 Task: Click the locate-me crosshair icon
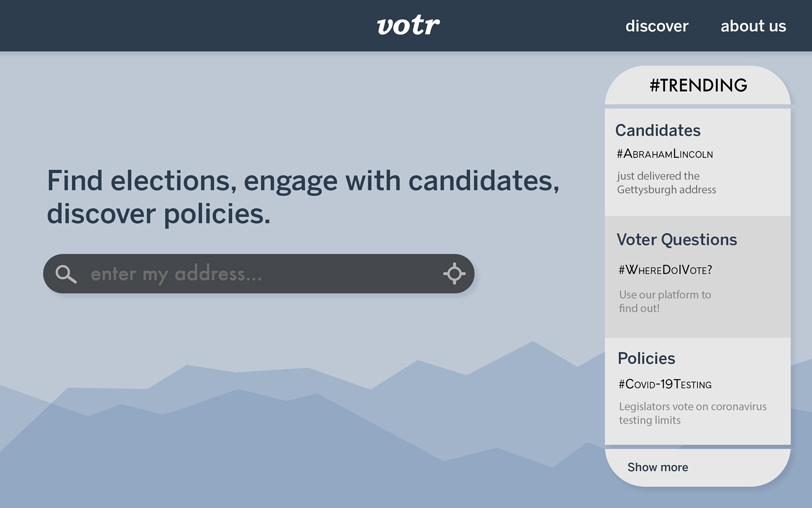[x=454, y=273]
